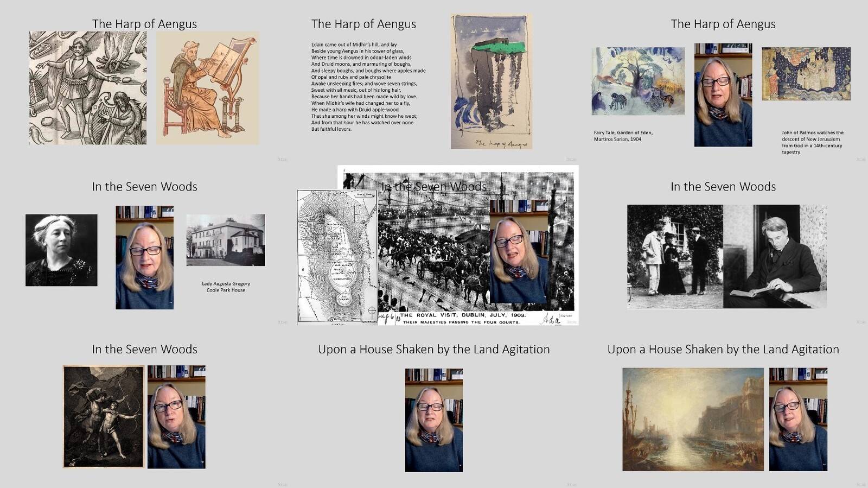This screenshot has height=488, width=868.
Task: Click the Seven Woods title on the garden photo slide
Action: [723, 187]
